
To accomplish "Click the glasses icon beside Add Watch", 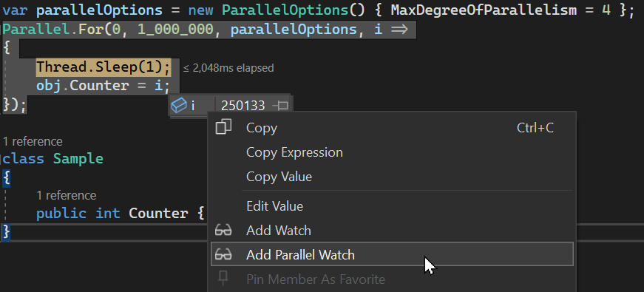I will pos(223,231).
